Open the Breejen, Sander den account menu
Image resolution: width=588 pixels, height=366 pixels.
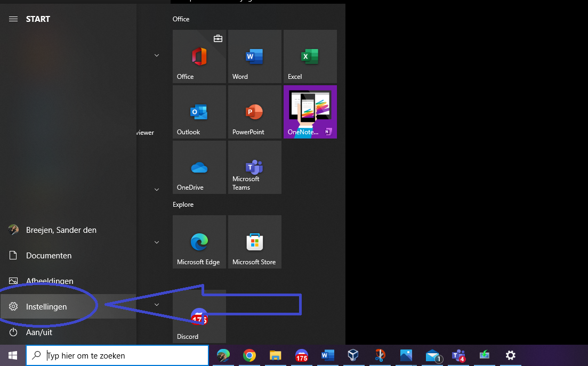click(68, 230)
